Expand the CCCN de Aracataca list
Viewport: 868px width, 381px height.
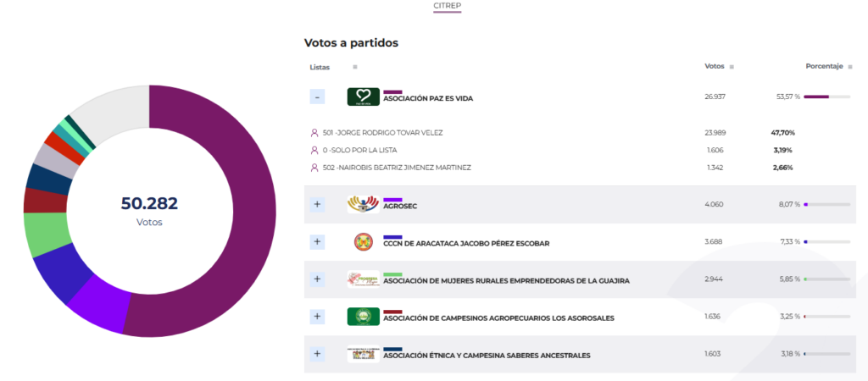pyautogui.click(x=317, y=242)
